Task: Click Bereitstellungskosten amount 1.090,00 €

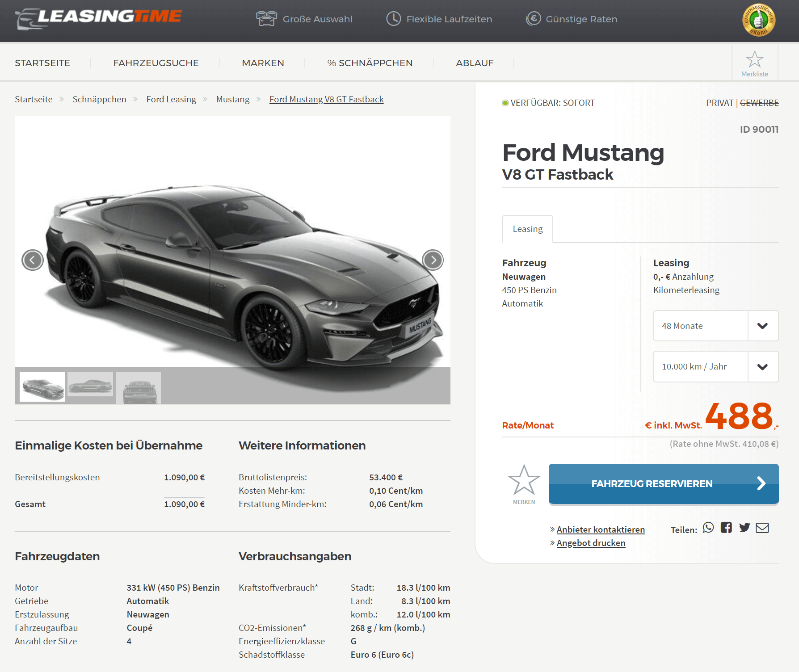Action: (x=184, y=477)
